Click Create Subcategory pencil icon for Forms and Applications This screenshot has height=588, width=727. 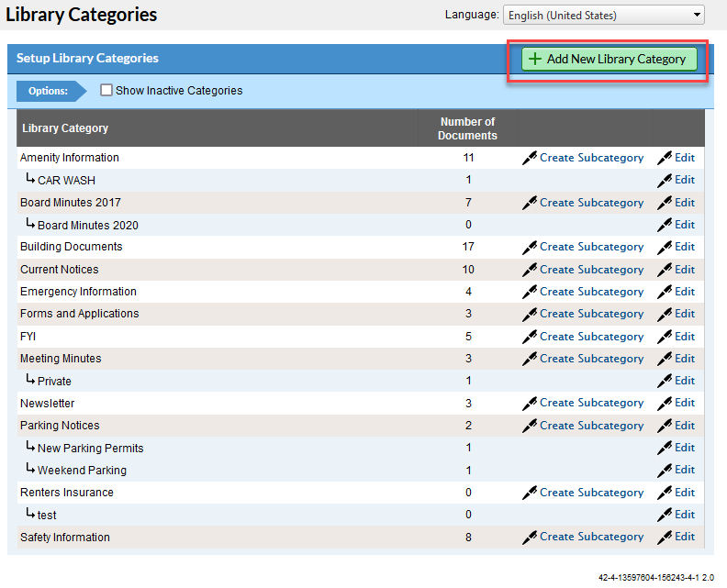[530, 314]
